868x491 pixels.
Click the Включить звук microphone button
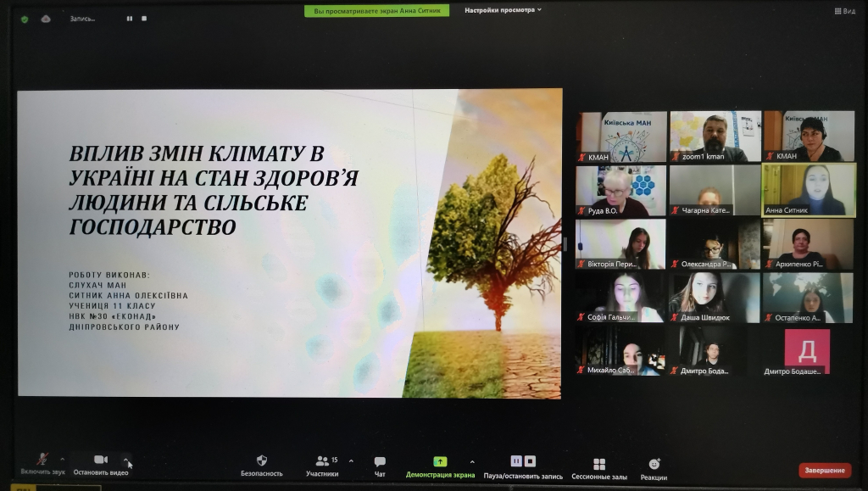pos(42,464)
